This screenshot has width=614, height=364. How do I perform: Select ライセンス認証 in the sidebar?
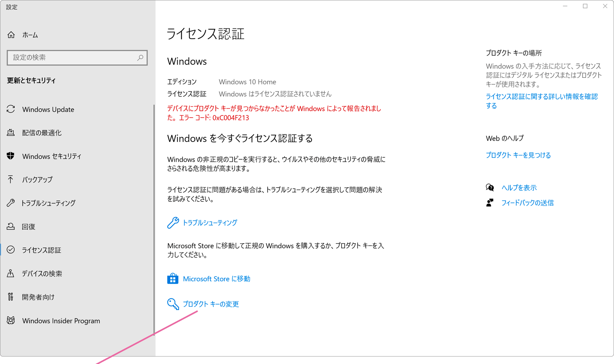[x=41, y=250]
